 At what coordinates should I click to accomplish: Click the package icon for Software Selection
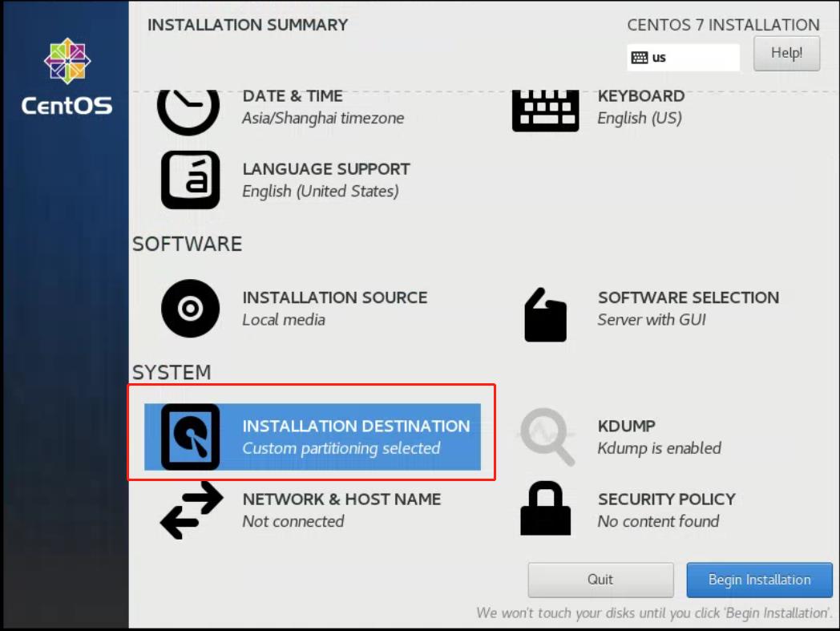pos(545,315)
